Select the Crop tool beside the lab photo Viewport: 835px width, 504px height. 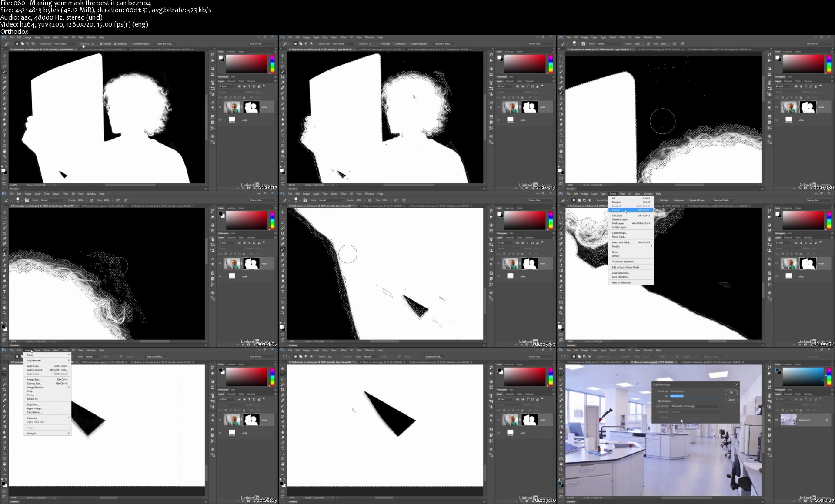(561, 390)
